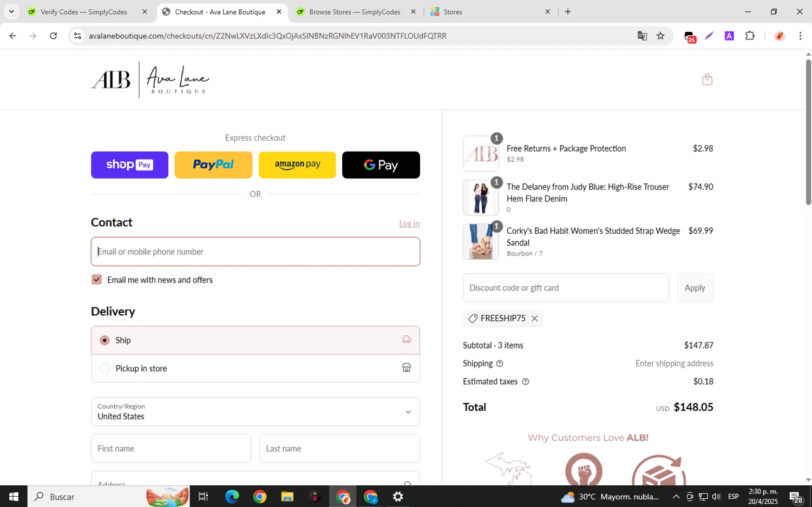Open the Extensions puzzle icon
The image size is (812, 507).
click(x=750, y=36)
